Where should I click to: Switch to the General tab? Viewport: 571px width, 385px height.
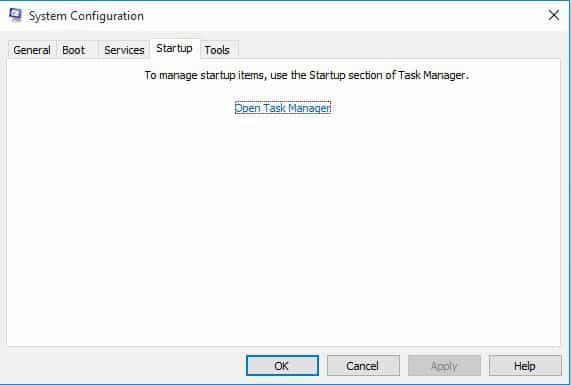coord(32,50)
